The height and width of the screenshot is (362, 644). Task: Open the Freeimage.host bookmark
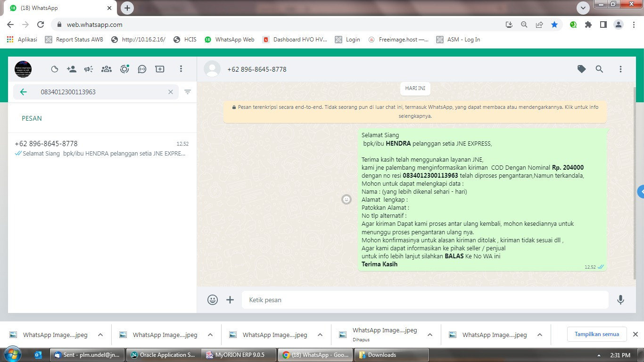[398, 40]
